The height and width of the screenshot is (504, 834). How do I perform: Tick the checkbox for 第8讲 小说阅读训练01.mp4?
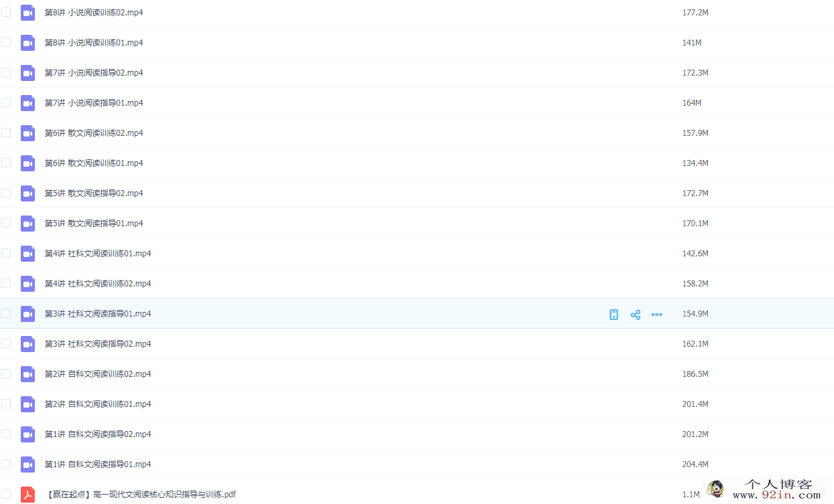(x=6, y=42)
